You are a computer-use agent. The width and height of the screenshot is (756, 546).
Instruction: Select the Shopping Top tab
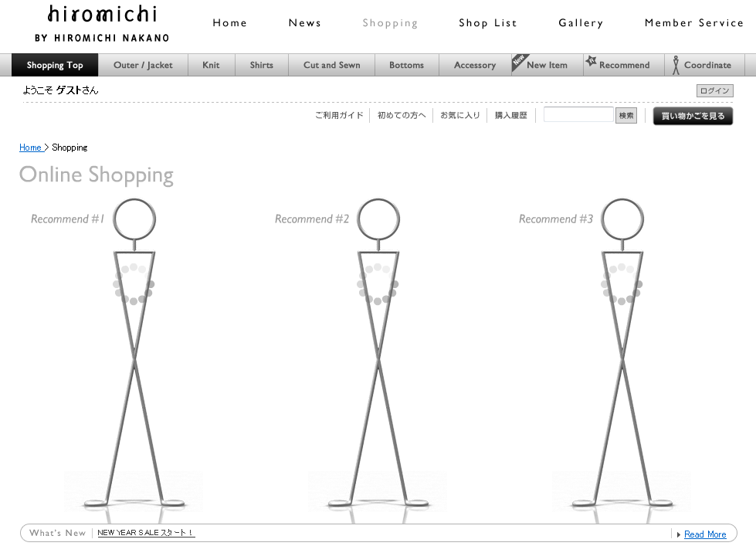[x=55, y=66]
